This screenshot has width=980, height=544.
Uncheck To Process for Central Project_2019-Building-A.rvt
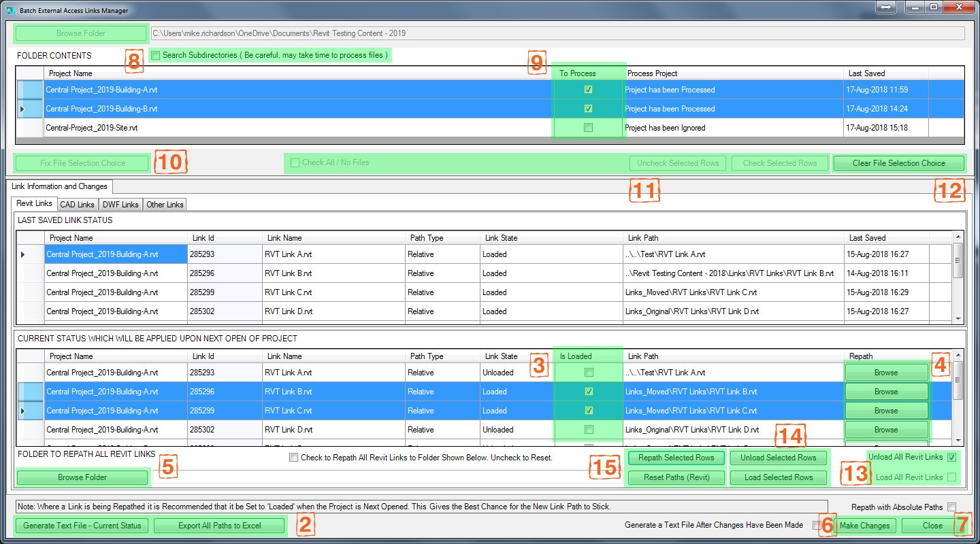pos(588,90)
